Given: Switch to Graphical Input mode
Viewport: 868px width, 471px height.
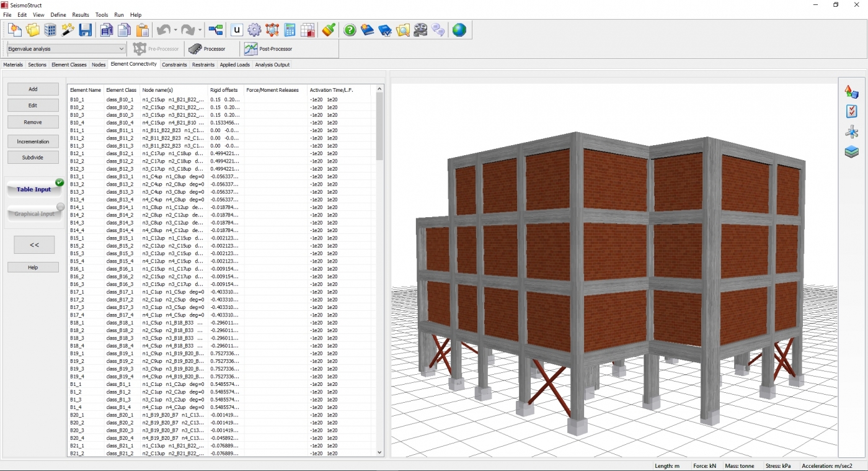Looking at the screenshot, I should 35,213.
